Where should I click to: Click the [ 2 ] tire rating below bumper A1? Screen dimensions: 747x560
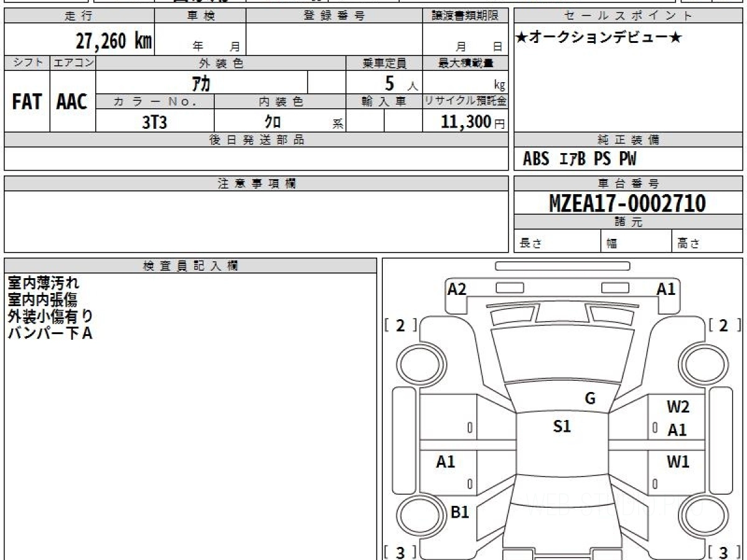click(724, 325)
